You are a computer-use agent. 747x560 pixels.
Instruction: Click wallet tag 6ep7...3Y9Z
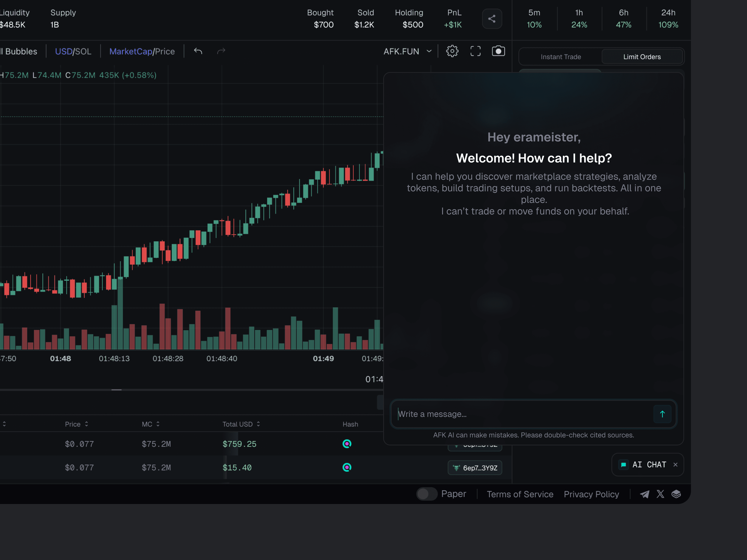pos(475,468)
